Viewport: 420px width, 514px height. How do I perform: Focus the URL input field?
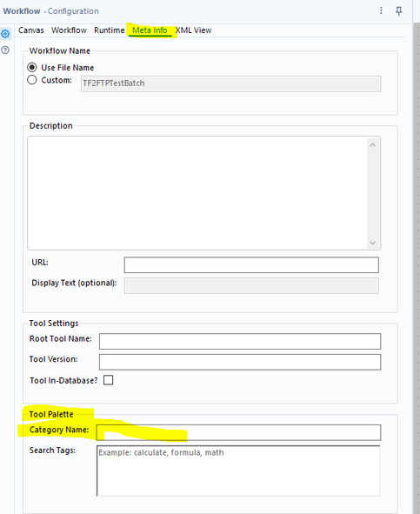[x=251, y=265]
